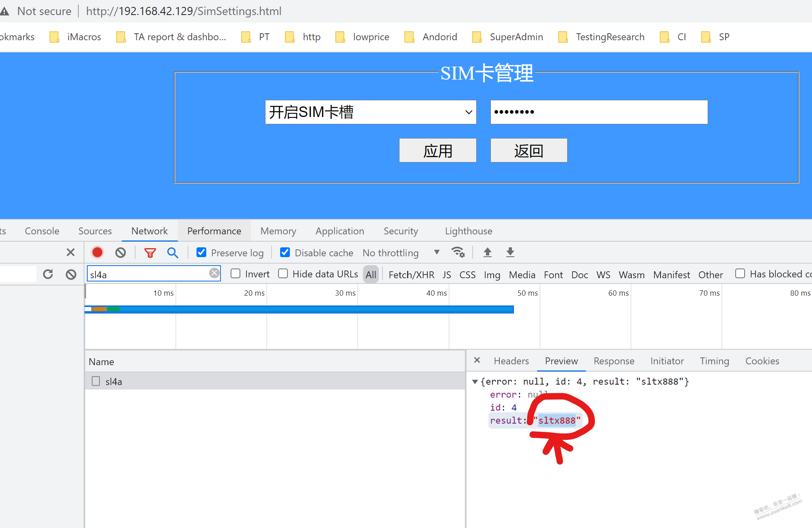The height and width of the screenshot is (528, 812).
Task: Open the Lighthouse tab
Action: coord(469,231)
